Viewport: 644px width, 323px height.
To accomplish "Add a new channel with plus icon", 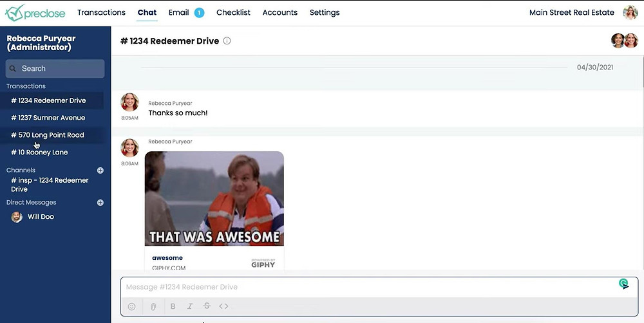I will [x=100, y=171].
